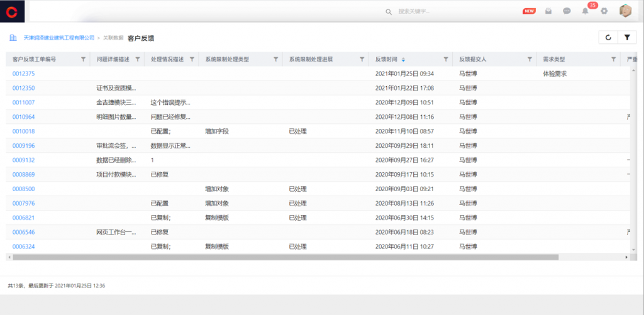Open filter for 系统限制处理类型 column
644x315 pixels.
point(275,59)
